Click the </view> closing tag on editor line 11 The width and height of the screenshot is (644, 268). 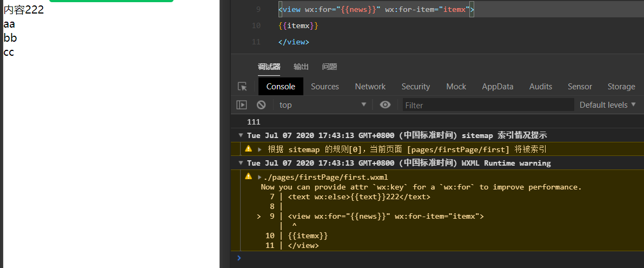294,42
